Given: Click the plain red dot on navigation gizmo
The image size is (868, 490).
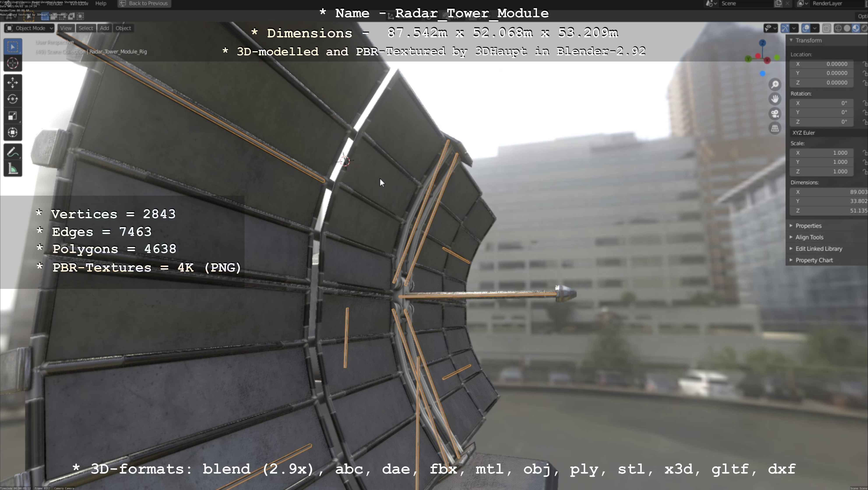Looking at the screenshot, I should click(758, 56).
